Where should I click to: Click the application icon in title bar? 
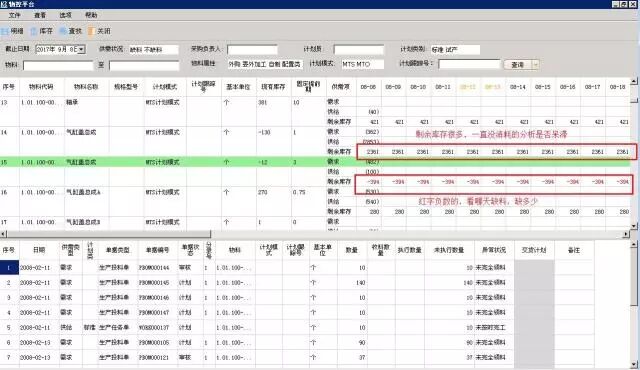(4, 4)
